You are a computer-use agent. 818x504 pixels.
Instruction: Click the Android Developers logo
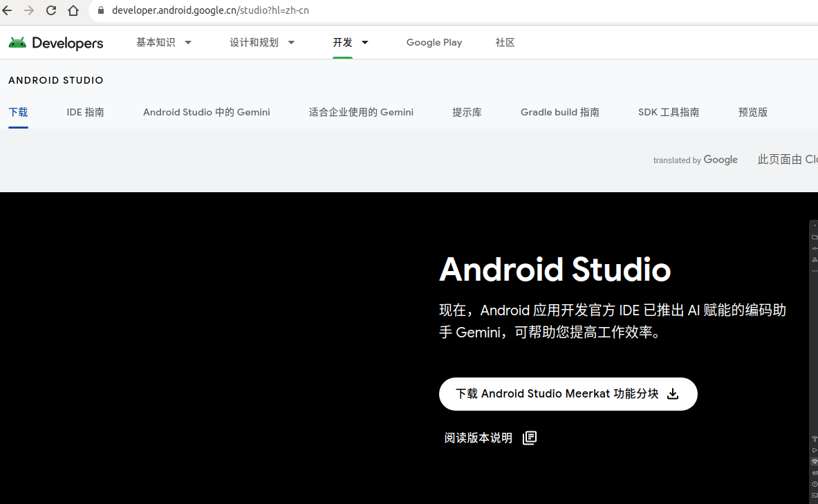(55, 42)
